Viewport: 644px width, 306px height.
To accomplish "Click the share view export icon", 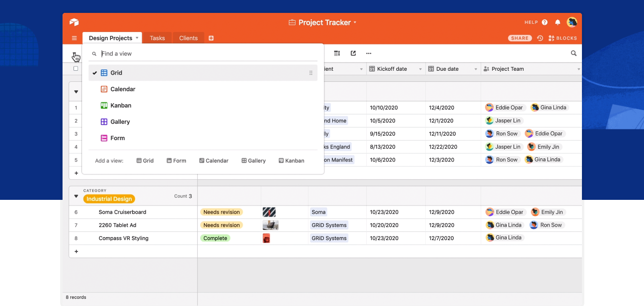I will click(x=353, y=54).
